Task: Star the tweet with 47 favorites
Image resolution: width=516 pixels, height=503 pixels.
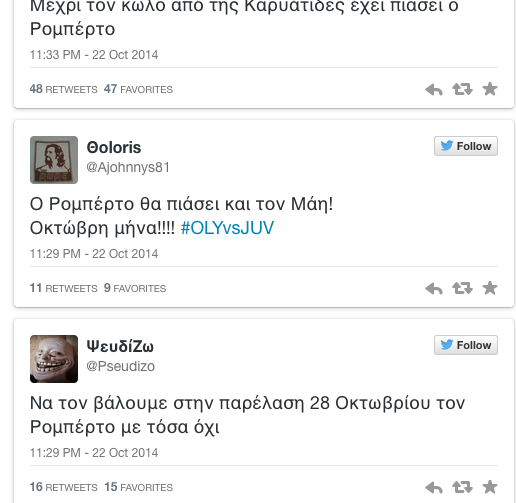Action: (x=490, y=89)
